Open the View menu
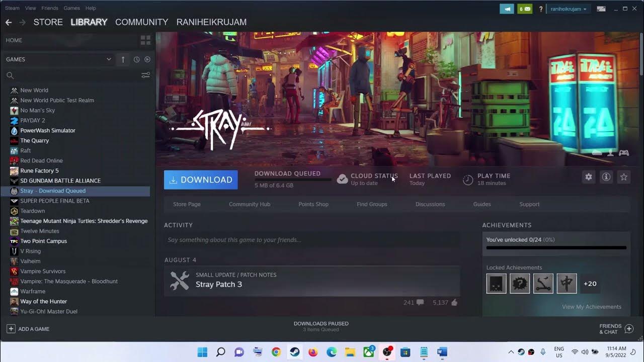644x362 pixels. (31, 8)
